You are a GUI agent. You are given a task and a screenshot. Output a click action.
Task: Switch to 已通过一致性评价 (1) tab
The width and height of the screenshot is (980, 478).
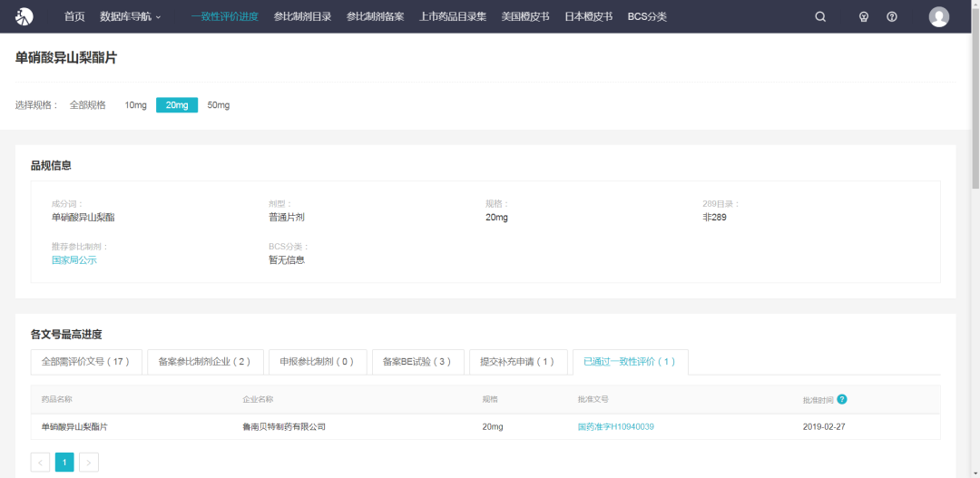(630, 362)
